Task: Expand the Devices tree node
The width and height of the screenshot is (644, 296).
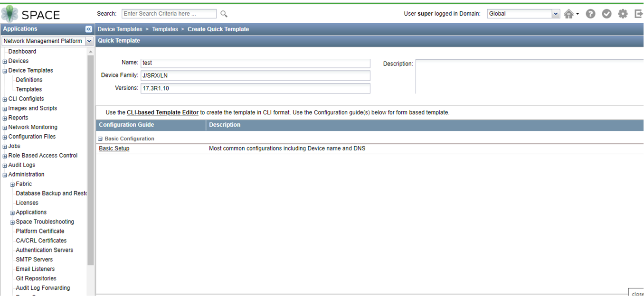Action: pos(4,61)
